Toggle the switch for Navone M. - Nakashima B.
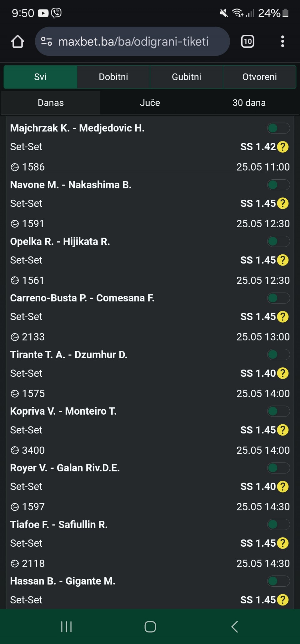 (x=278, y=185)
